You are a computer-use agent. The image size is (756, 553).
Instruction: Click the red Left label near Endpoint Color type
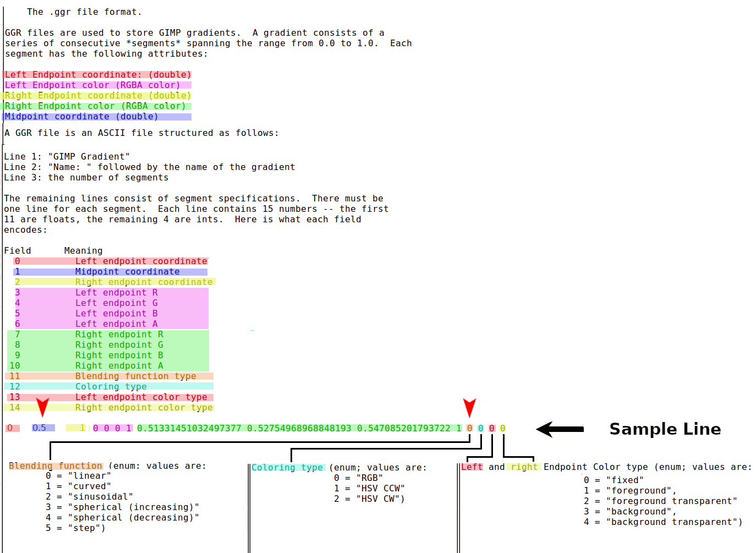point(472,467)
